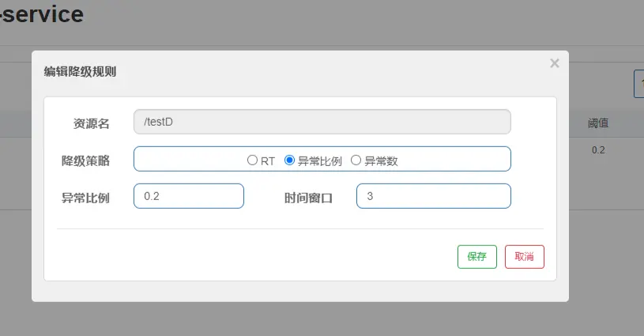Viewport: 644px width, 336px height.
Task: Click the 0.2 threshold cell in table
Action: (598, 150)
